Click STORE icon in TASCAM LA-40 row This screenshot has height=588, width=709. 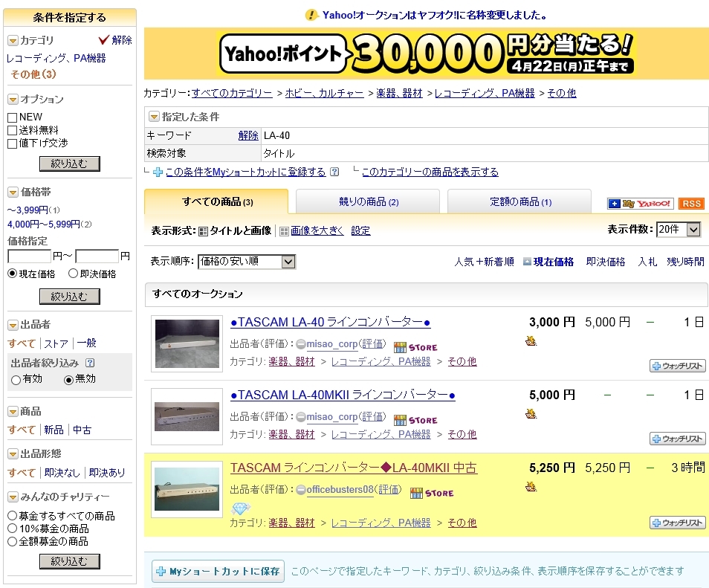pos(415,347)
